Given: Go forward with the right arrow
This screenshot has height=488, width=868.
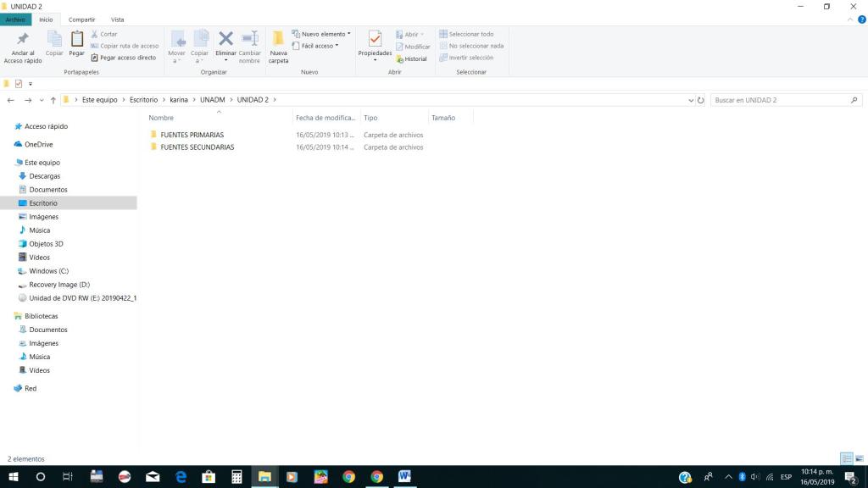Looking at the screenshot, I should [x=28, y=100].
